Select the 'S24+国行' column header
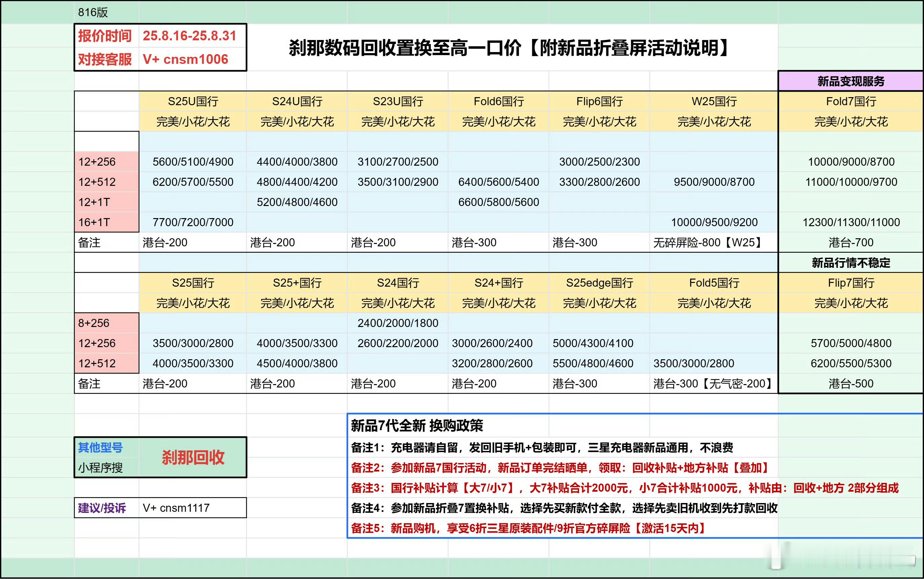The height and width of the screenshot is (579, 924). (x=498, y=283)
